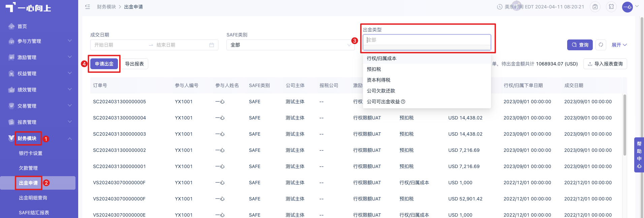Expand the 交易管理 menu chevron
The width and height of the screenshot is (644, 218).
click(70, 106)
